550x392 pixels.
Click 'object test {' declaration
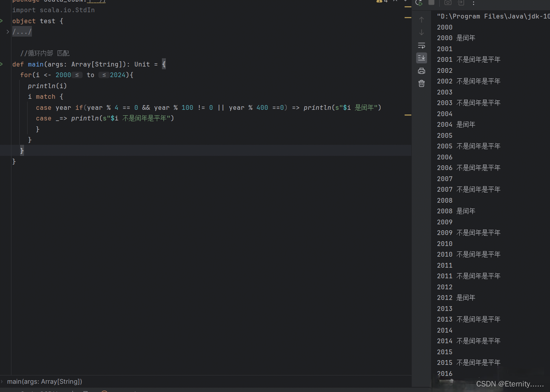38,21
